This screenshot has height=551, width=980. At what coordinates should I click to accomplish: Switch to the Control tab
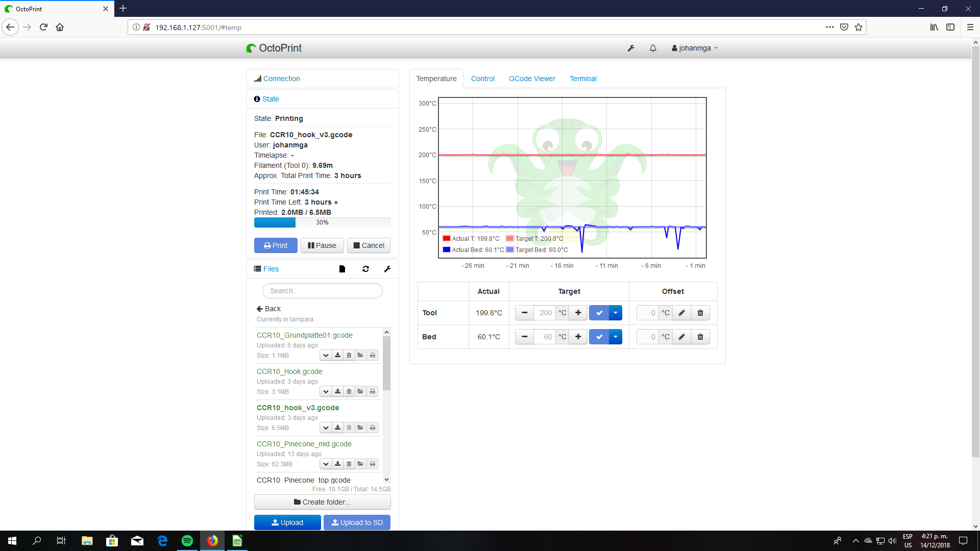click(x=483, y=79)
